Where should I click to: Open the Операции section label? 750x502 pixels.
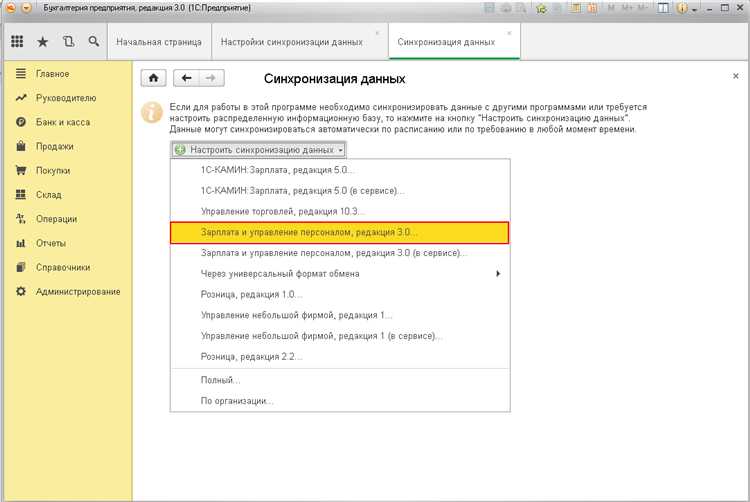tap(56, 219)
